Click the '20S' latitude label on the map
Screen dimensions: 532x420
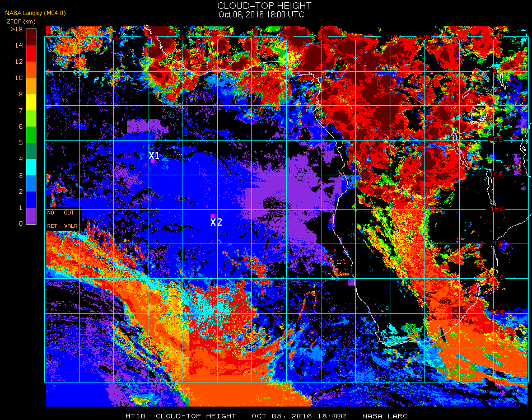click(x=497, y=244)
